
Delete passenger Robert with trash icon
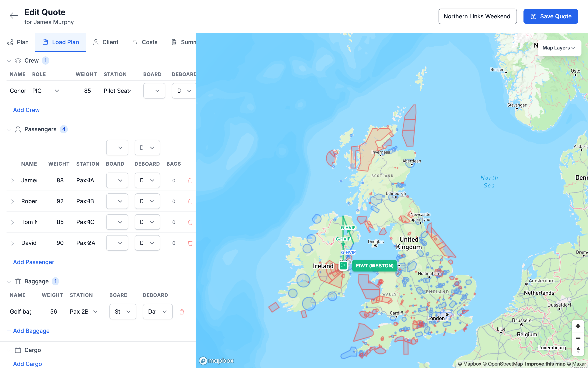coord(190,201)
